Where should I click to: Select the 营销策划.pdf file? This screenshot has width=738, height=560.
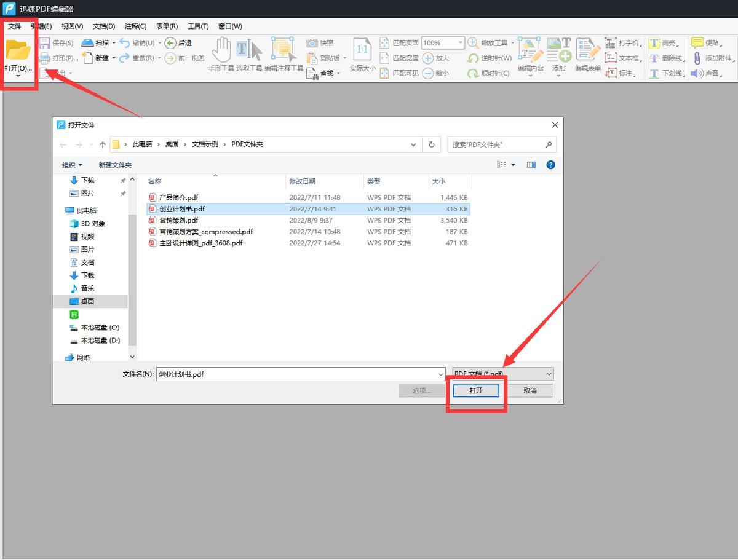click(x=178, y=220)
